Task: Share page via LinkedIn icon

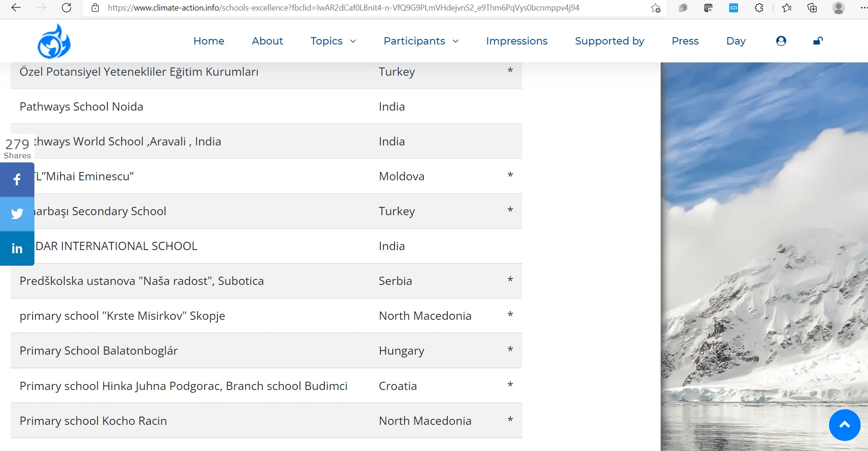Action: coord(17,248)
